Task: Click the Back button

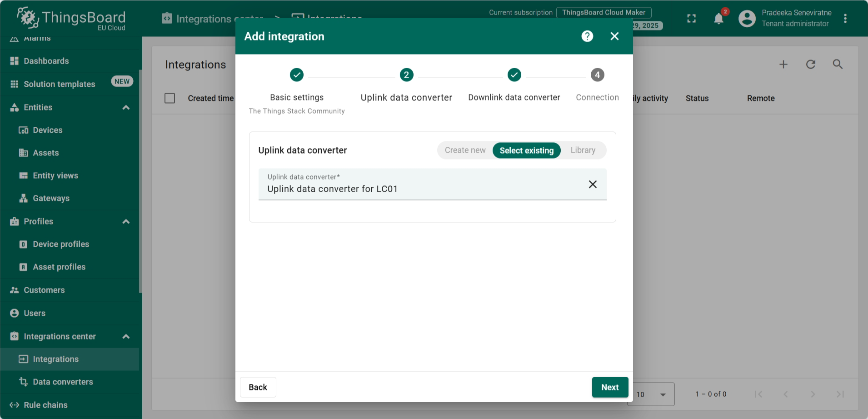Action: [x=258, y=387]
